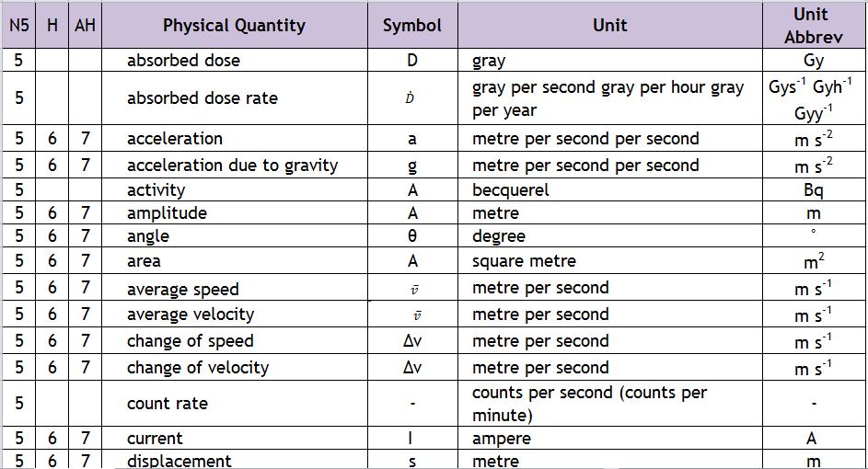Click the 'counts per second' unit cell

(x=610, y=403)
